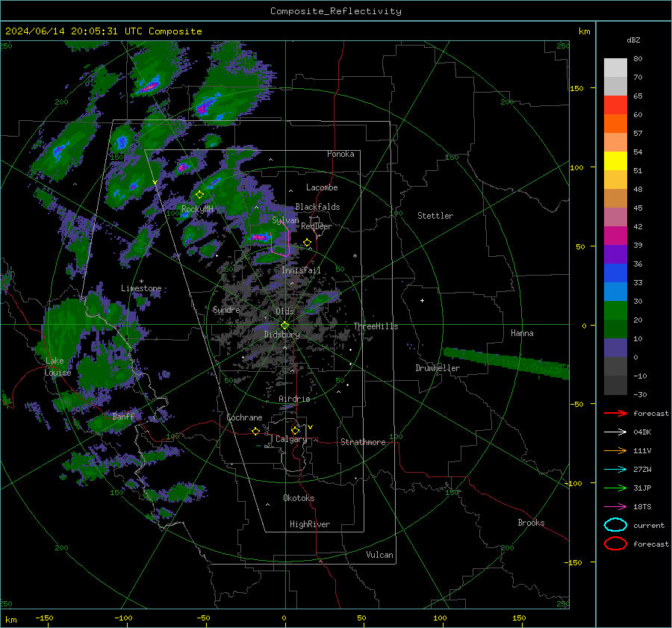Click the magenta 18TS arrow icon
Image resolution: width=672 pixels, height=628 pixels.
[x=615, y=507]
